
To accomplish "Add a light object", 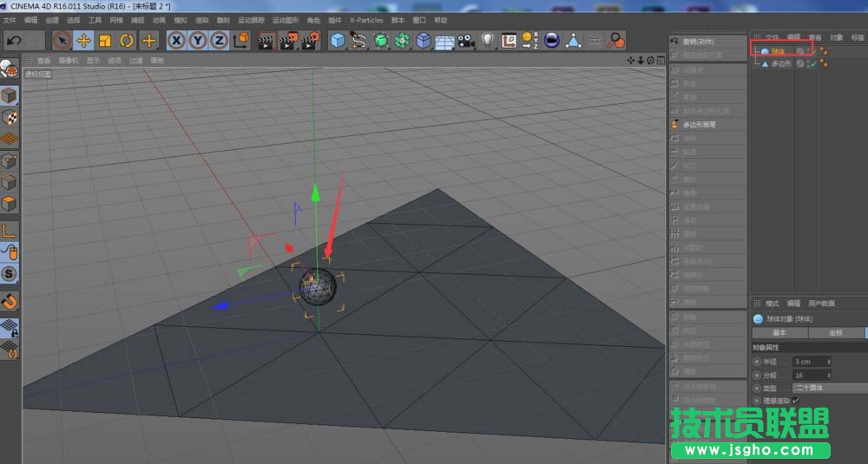I will tap(487, 41).
